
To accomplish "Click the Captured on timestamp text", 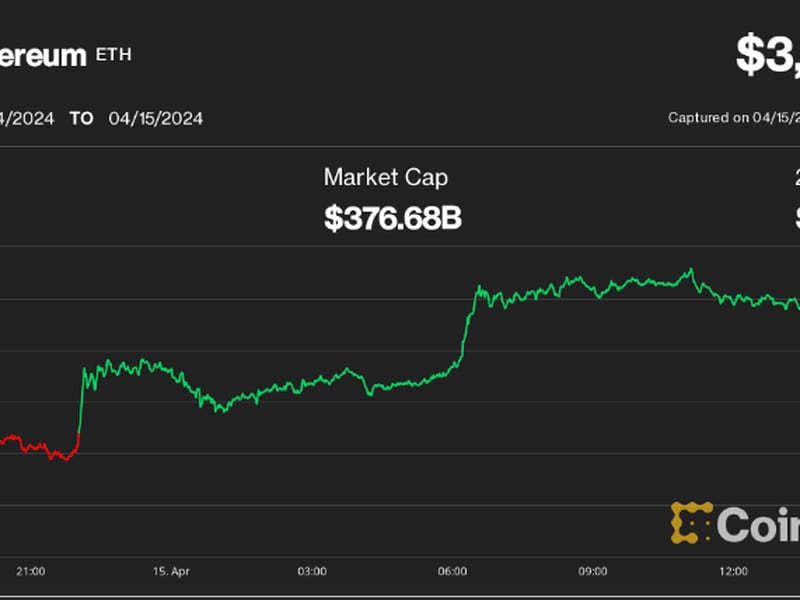I will point(733,118).
